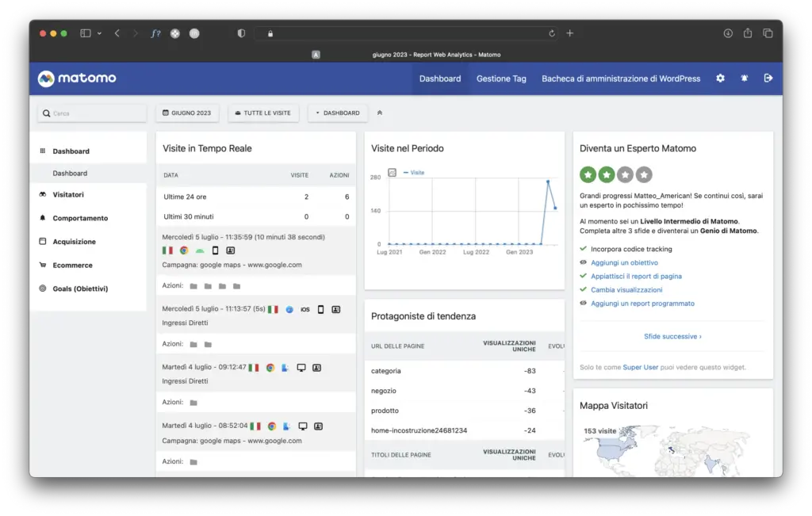
Task: Collapse the top controls with the double chevron
Action: click(380, 113)
